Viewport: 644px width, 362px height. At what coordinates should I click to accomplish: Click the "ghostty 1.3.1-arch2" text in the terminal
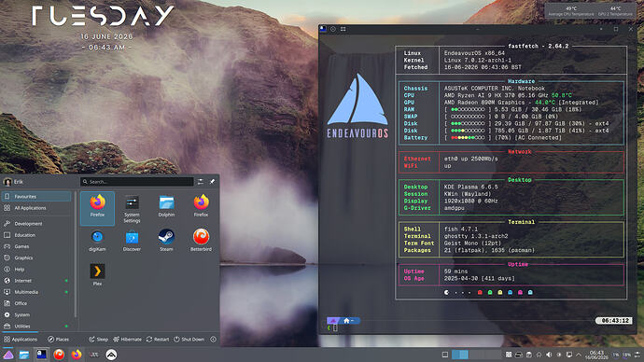coord(476,236)
